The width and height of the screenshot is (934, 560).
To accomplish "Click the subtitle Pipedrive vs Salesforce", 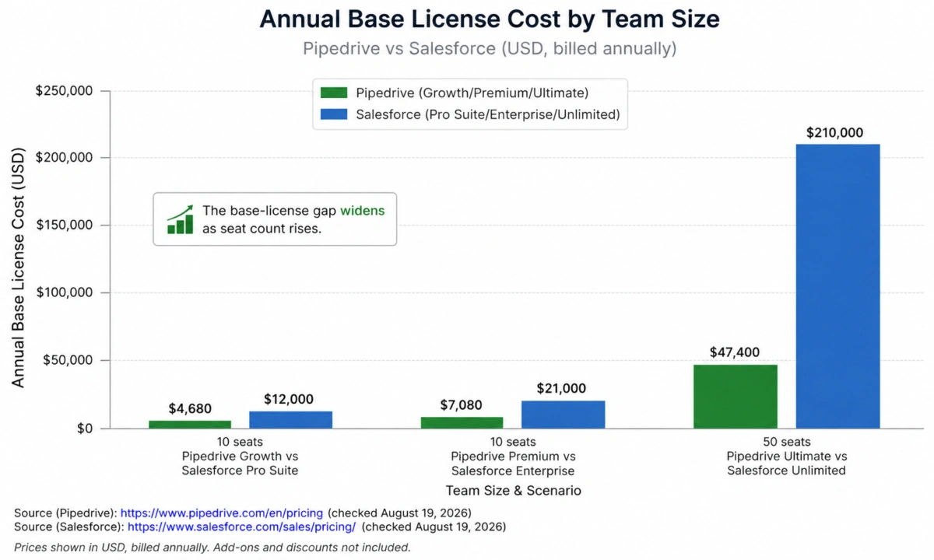I will tap(489, 48).
